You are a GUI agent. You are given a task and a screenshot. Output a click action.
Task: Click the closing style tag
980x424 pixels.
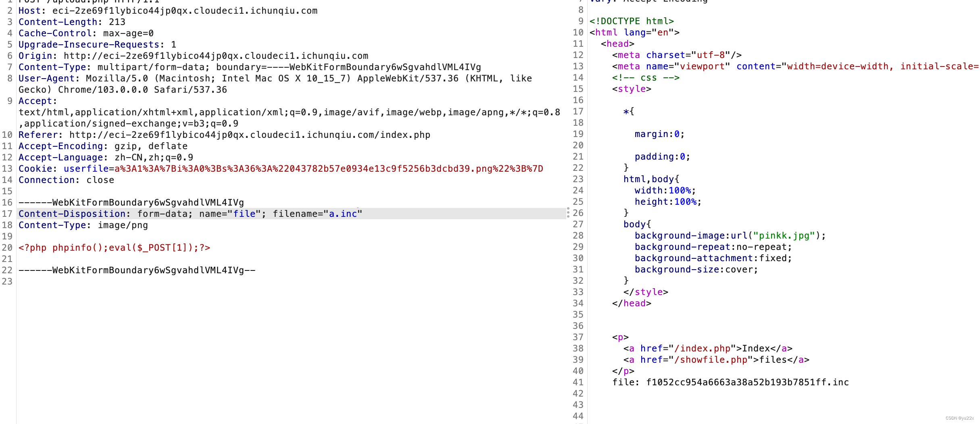click(x=646, y=292)
